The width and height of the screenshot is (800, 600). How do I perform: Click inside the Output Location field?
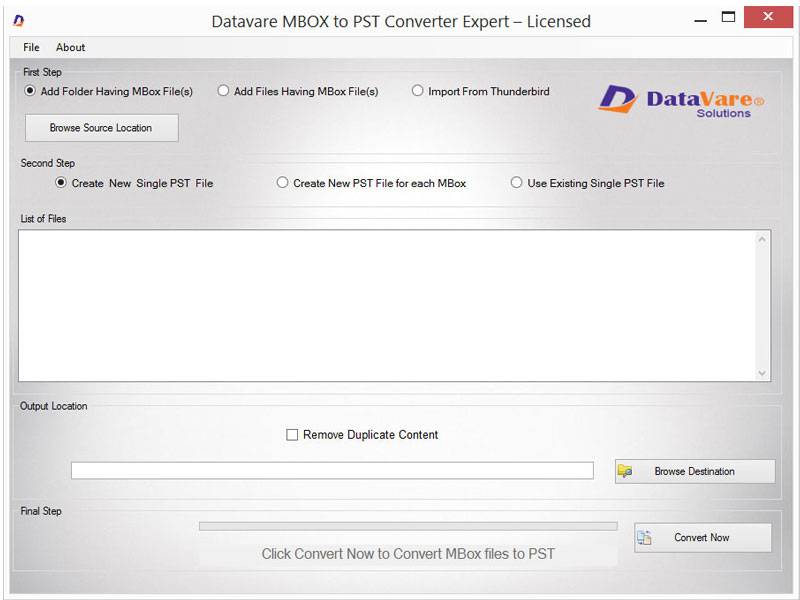coord(332,470)
